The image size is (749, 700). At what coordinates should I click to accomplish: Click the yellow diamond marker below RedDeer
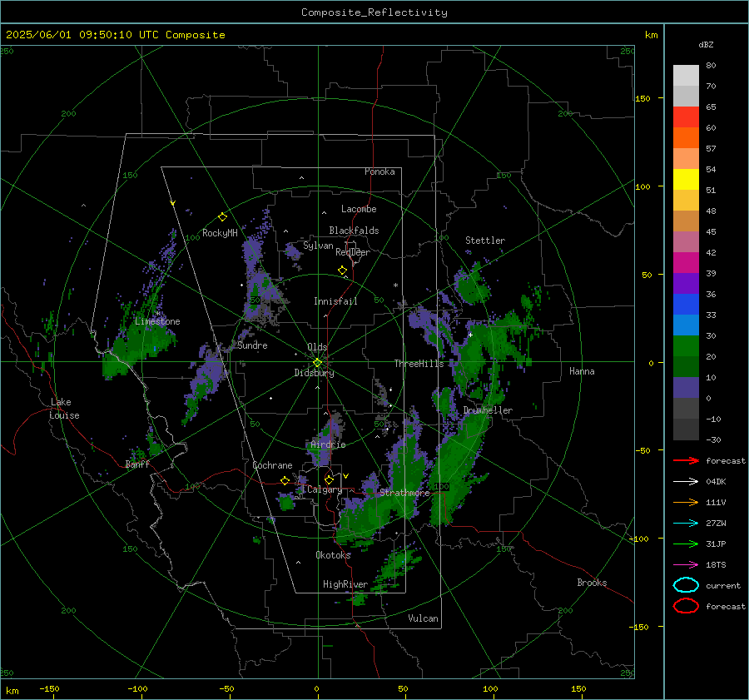coord(342,271)
